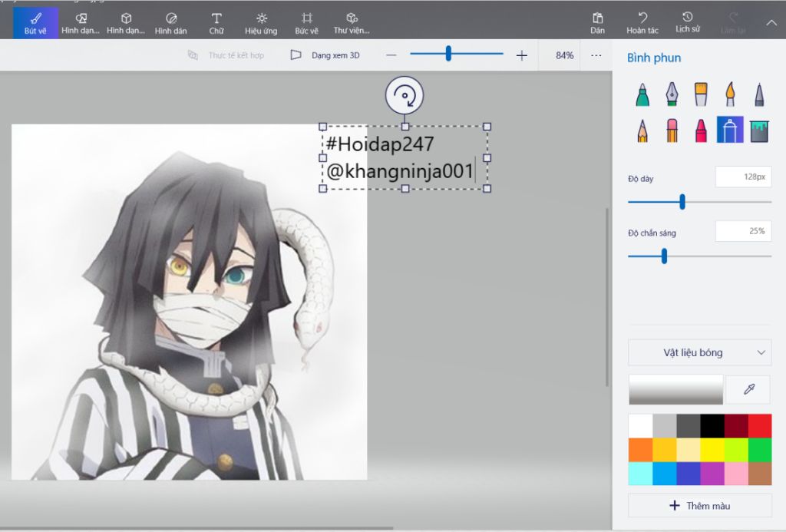Screen dimensions: 786x532
Task: Click the zoom out minus button
Action: [x=391, y=55]
